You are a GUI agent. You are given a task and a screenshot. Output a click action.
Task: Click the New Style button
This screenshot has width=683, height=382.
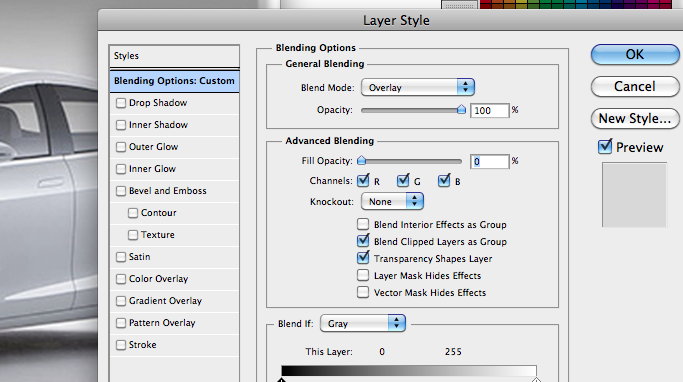(635, 118)
